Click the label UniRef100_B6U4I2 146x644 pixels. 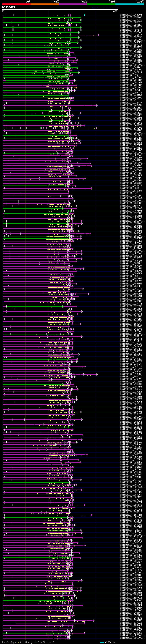coord(131,188)
